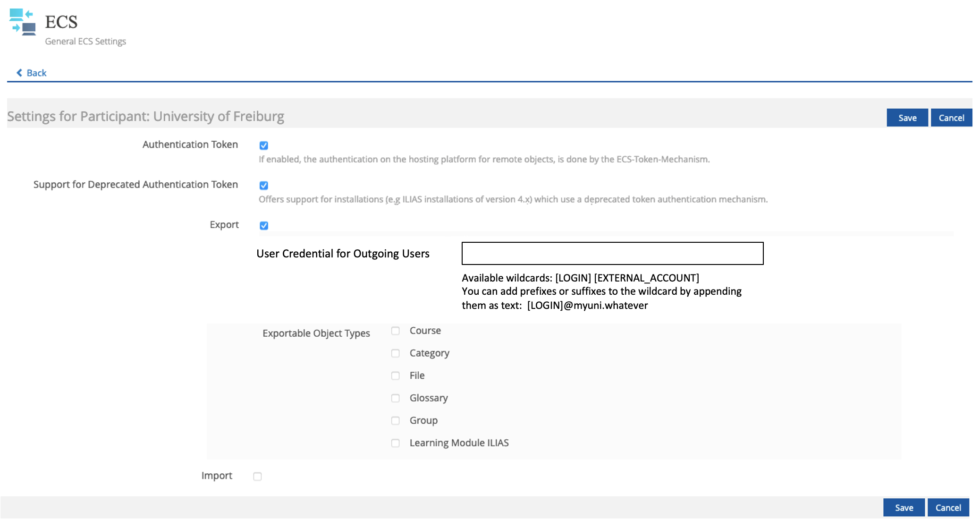This screenshot has height=529, width=980.
Task: Enable the Course exportable object type
Action: pyautogui.click(x=396, y=331)
